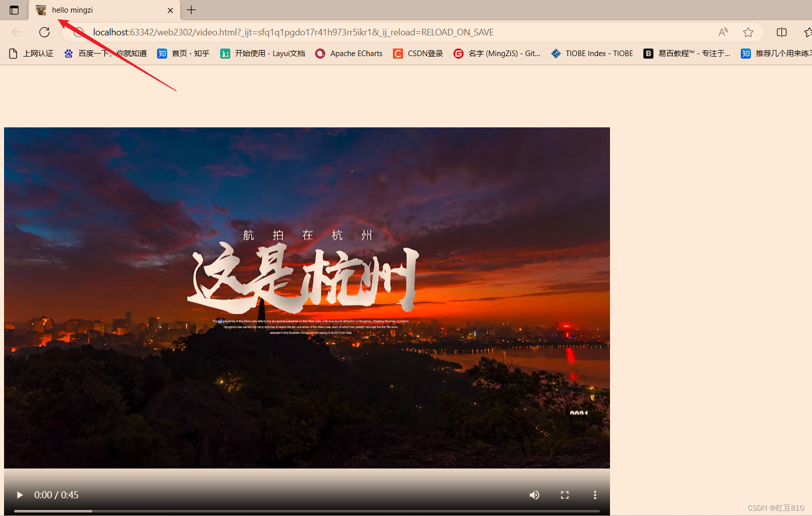
Task: Open a new browser tab
Action: tap(191, 10)
